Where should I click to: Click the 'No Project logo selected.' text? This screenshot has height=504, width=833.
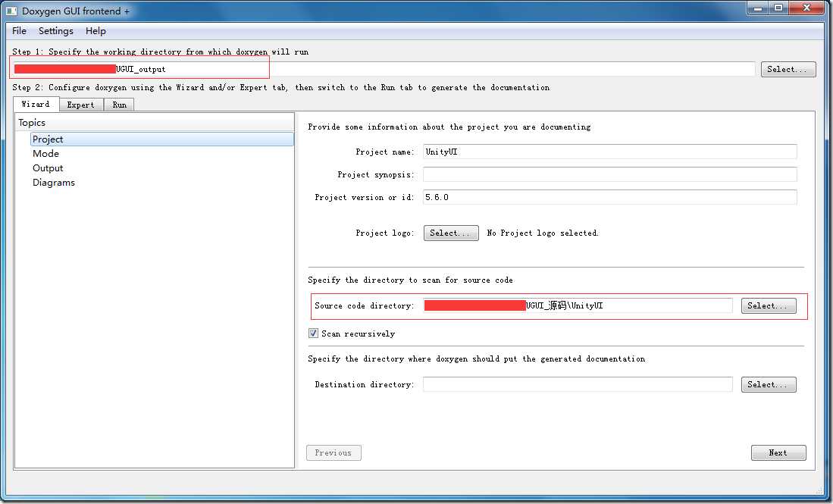[x=543, y=233]
